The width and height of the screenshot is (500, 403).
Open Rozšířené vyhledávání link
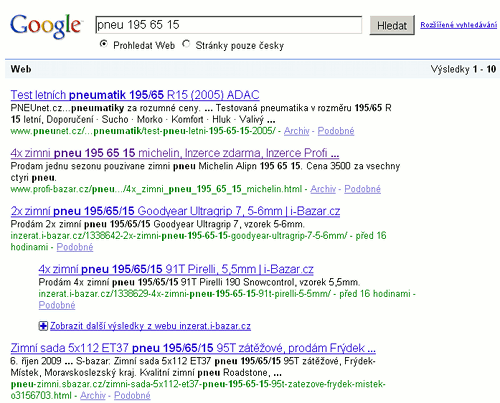coord(458,25)
